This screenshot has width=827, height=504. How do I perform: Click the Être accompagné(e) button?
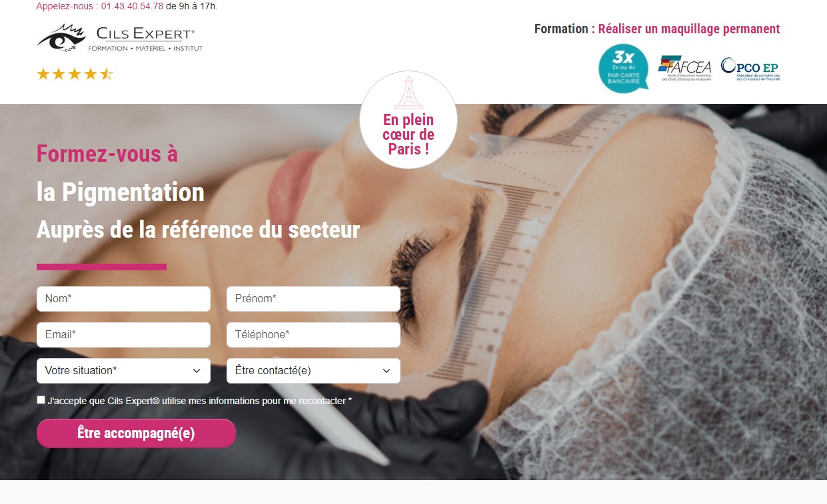click(x=136, y=433)
